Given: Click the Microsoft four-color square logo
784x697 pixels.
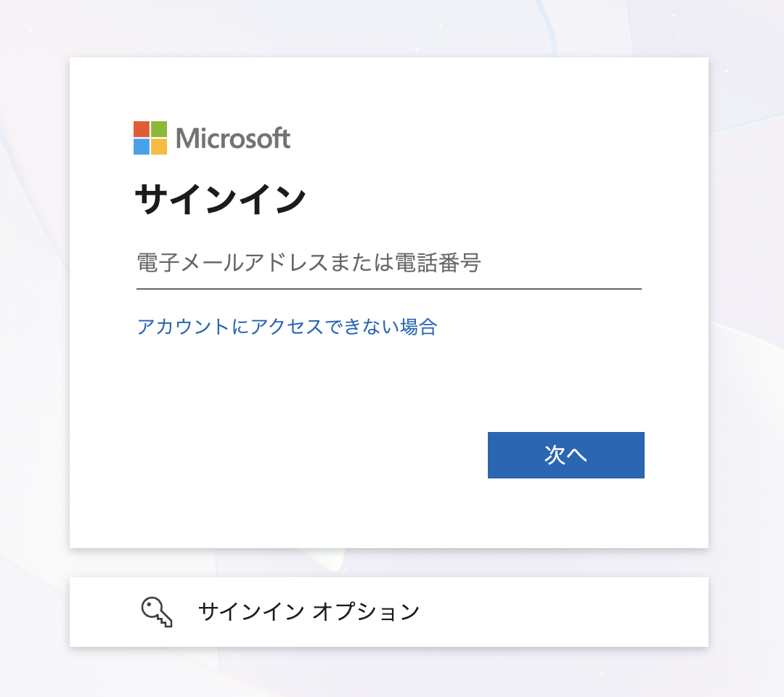Looking at the screenshot, I should [x=150, y=137].
